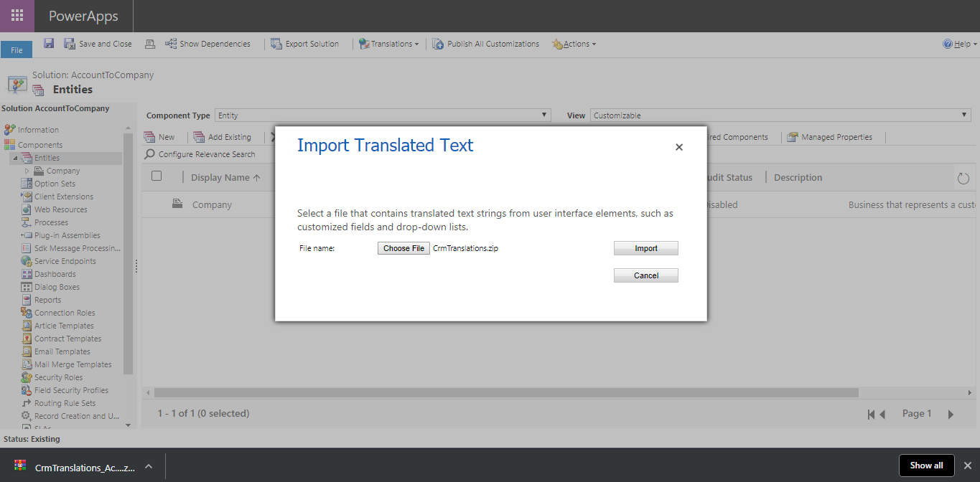The width and height of the screenshot is (980, 482).
Task: Open the app launcher waffle icon
Action: [17, 16]
